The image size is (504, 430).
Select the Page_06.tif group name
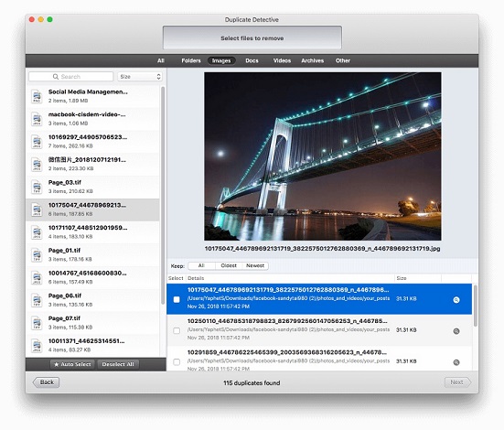[x=65, y=296]
